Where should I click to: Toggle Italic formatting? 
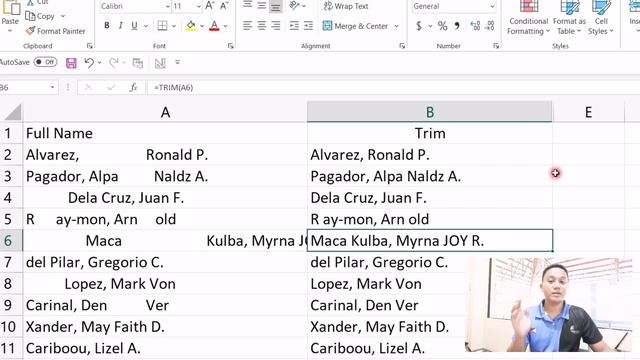[120, 26]
